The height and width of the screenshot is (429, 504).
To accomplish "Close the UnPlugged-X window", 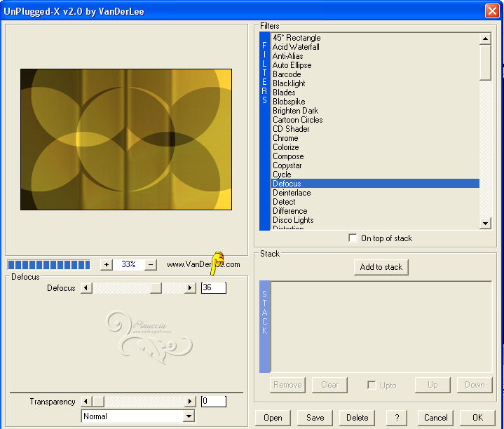I will click(492, 11).
